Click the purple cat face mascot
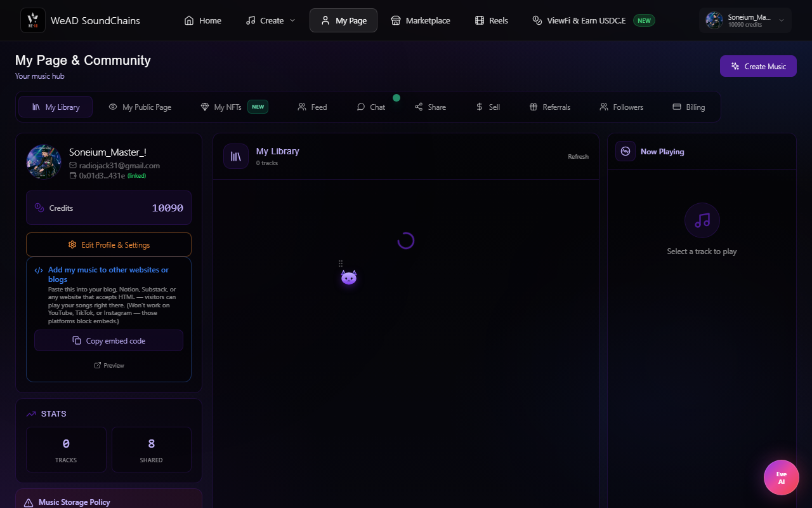The image size is (812, 508). click(349, 277)
